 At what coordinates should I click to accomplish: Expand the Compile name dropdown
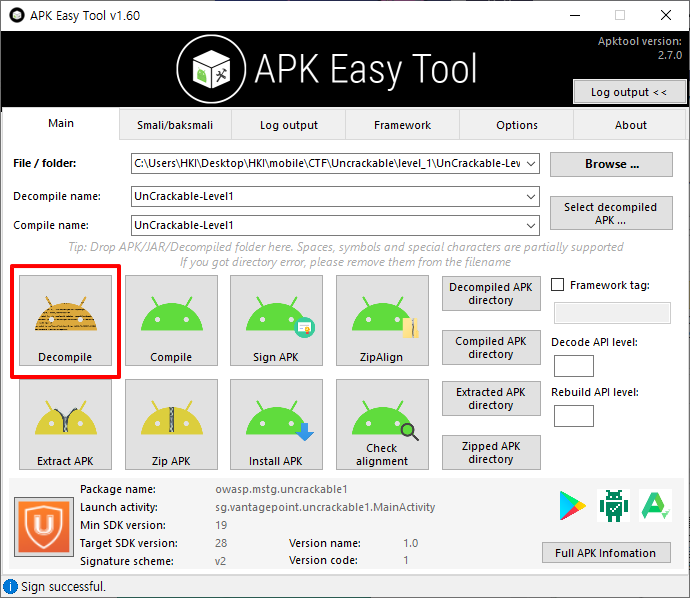click(531, 226)
